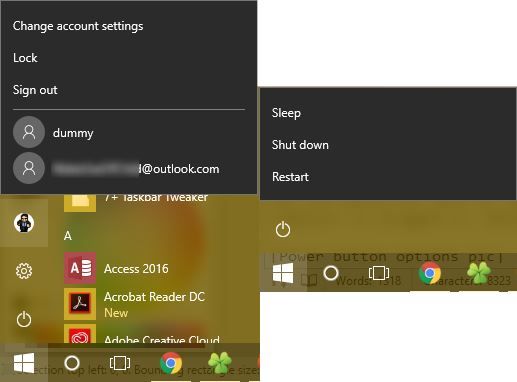The height and width of the screenshot is (382, 517).
Task: Choose Sign out option
Action: (35, 90)
